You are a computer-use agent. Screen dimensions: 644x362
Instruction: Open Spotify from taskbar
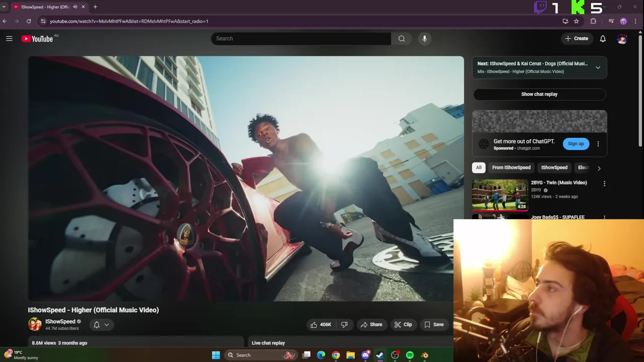coord(410,355)
